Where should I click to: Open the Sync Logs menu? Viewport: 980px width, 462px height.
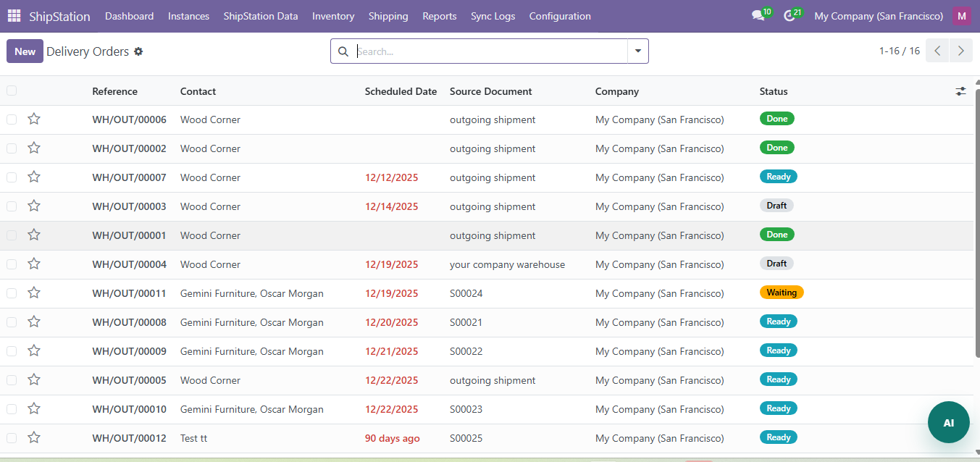493,16
